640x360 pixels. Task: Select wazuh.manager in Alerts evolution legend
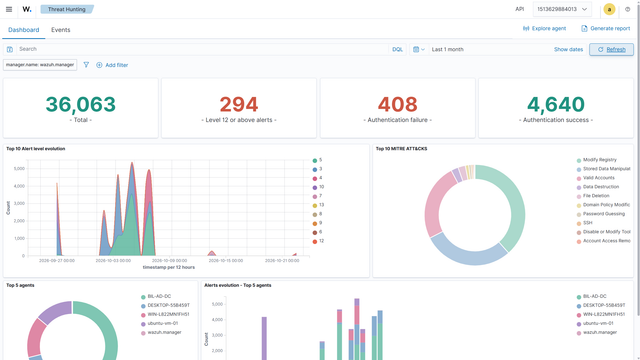click(x=597, y=333)
